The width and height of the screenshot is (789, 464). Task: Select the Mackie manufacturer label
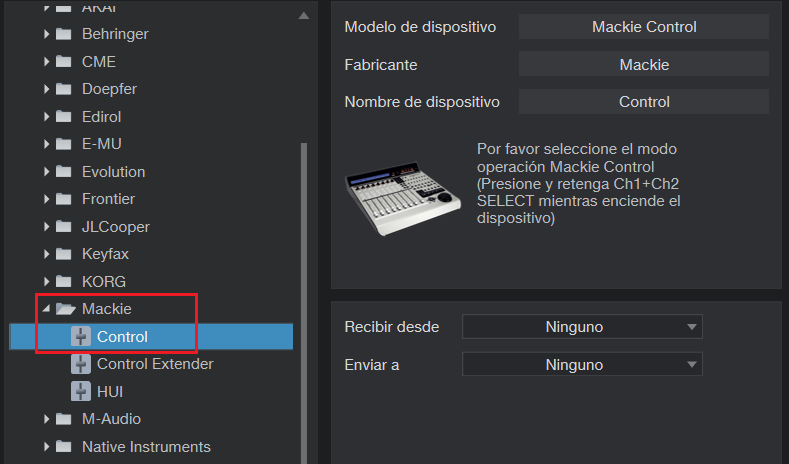click(107, 308)
